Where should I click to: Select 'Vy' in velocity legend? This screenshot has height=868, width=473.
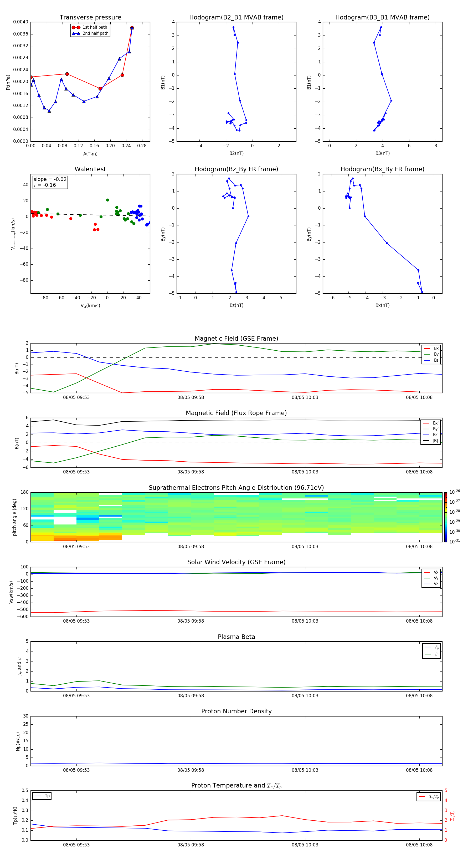(431, 578)
